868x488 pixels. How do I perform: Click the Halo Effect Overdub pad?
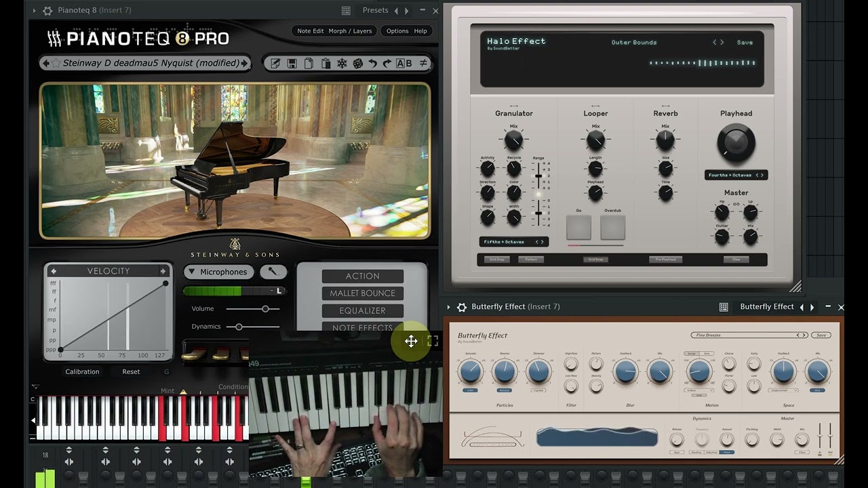click(x=612, y=228)
